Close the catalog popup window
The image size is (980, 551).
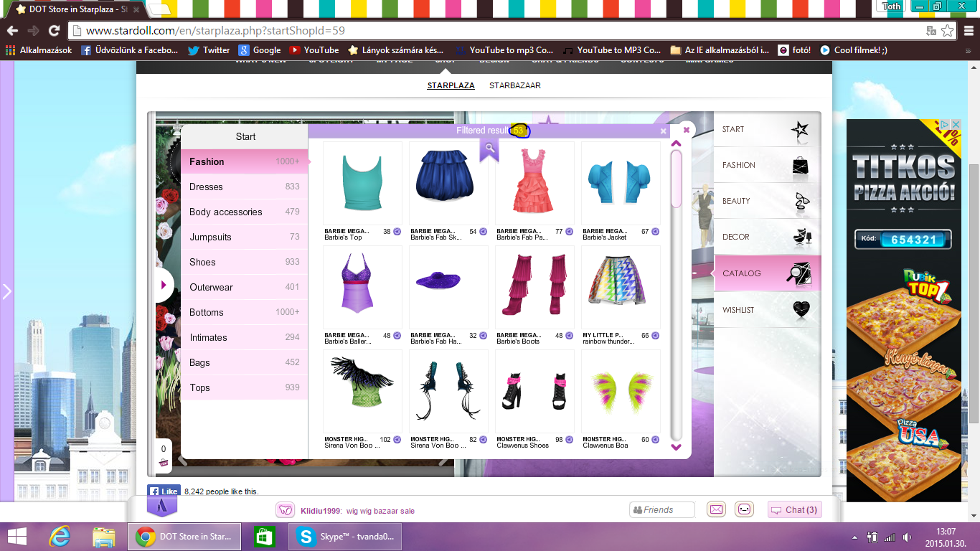[x=687, y=130]
